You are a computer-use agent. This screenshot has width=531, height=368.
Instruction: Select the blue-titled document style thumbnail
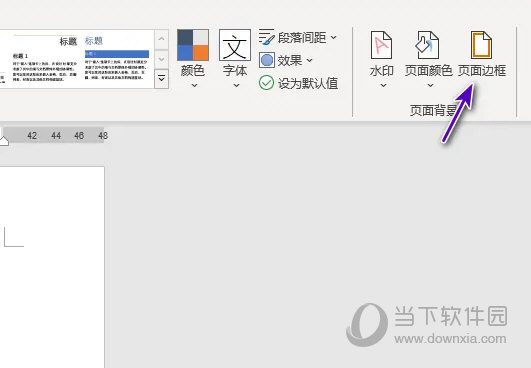pyautogui.click(x=117, y=59)
